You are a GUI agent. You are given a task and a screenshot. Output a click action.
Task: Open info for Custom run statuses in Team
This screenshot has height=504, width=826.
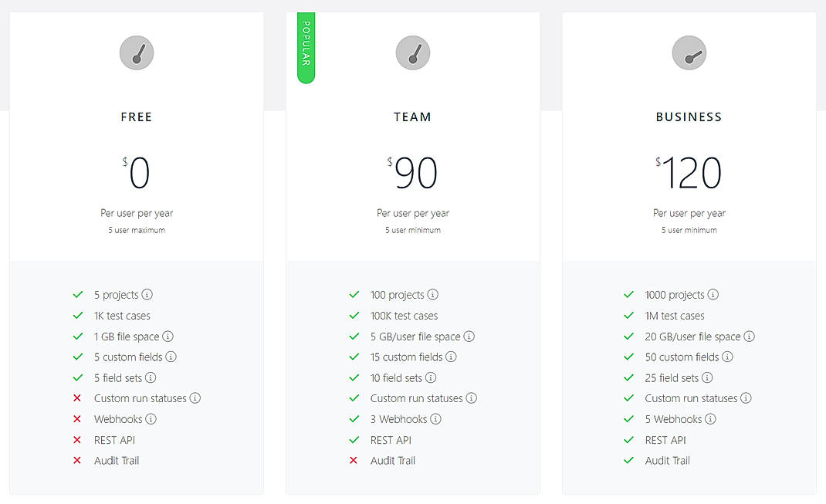(472, 398)
